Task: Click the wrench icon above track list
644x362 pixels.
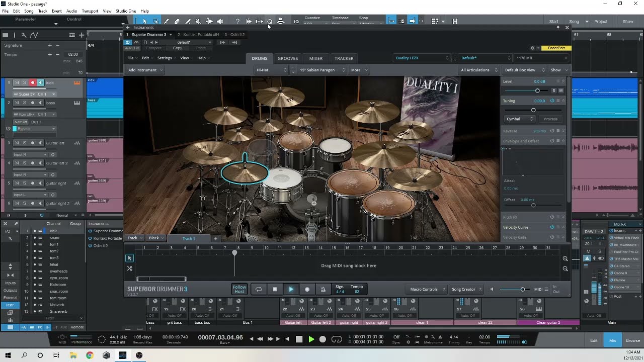Action: coord(23,35)
